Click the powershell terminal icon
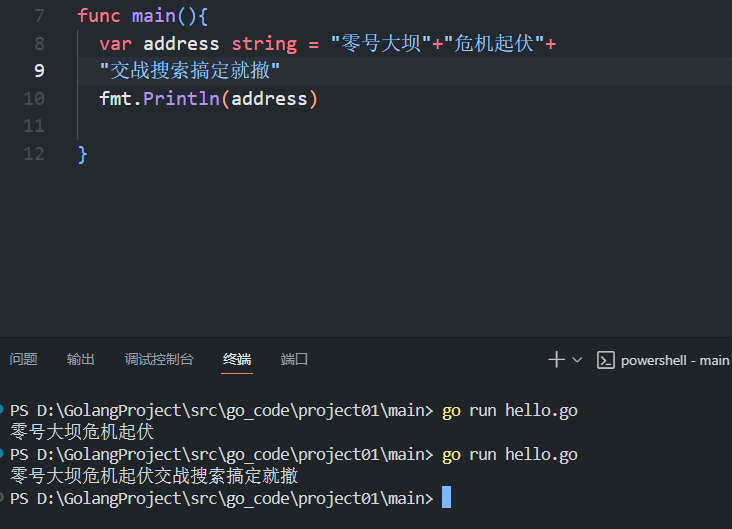This screenshot has width=732, height=529. click(604, 360)
